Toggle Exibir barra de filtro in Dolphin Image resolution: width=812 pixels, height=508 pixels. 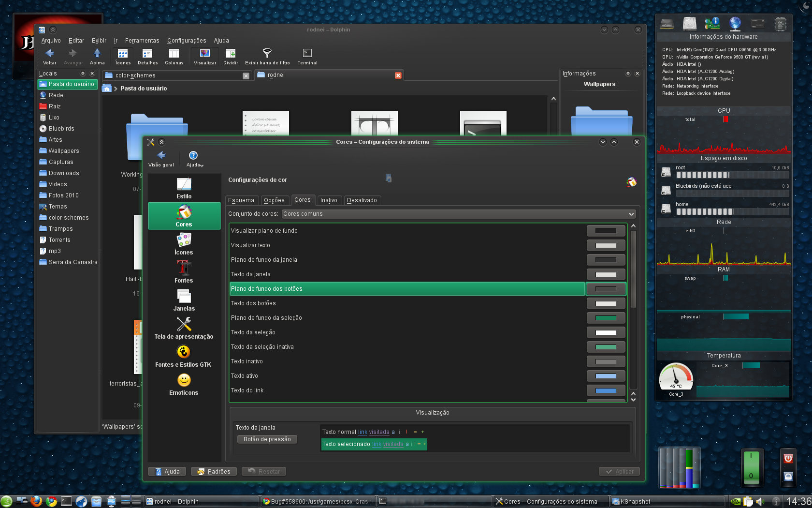point(267,57)
